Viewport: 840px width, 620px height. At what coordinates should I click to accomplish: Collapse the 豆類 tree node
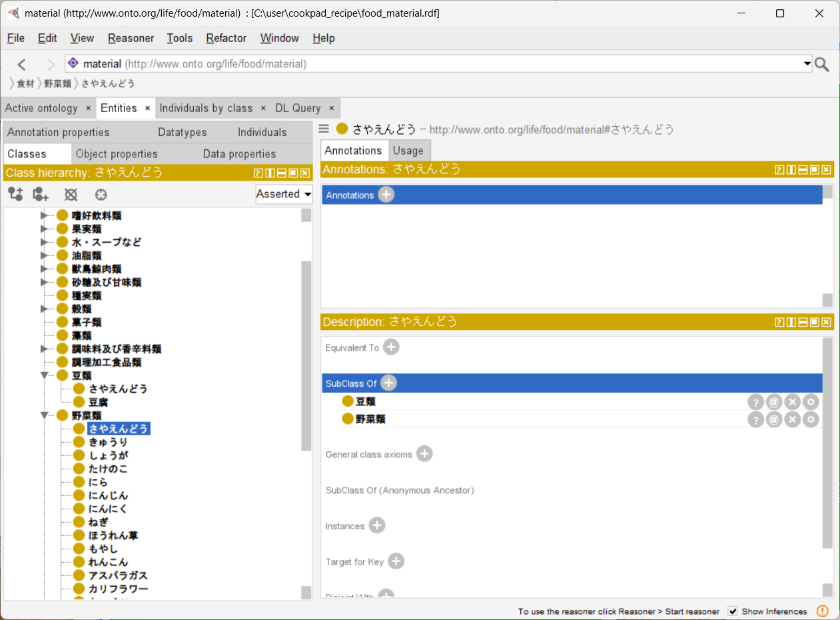tap(45, 375)
